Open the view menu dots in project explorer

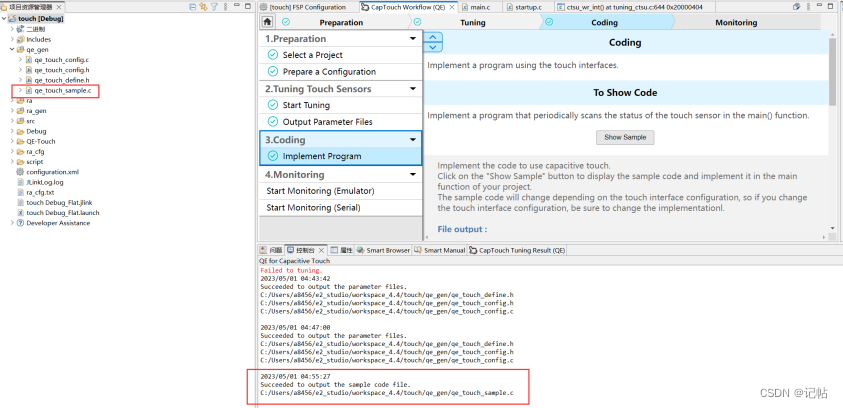click(225, 6)
